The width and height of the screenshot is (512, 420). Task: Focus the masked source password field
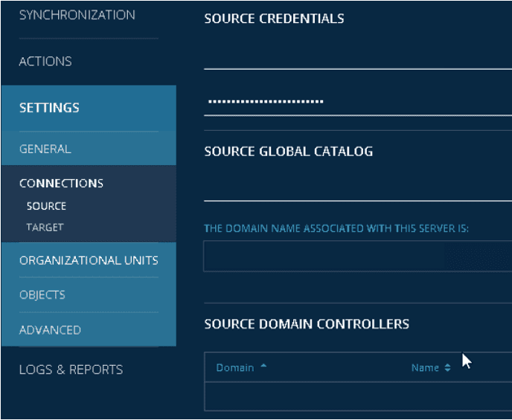point(357,102)
